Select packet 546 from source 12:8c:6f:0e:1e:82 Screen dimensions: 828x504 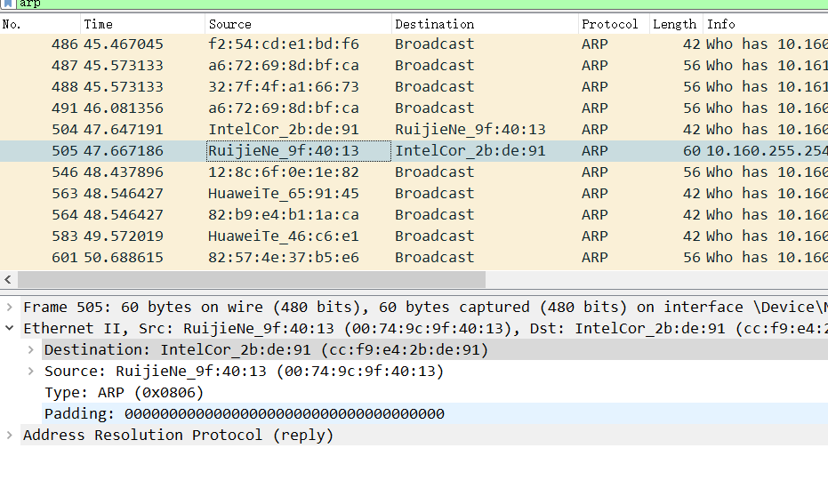(x=414, y=172)
